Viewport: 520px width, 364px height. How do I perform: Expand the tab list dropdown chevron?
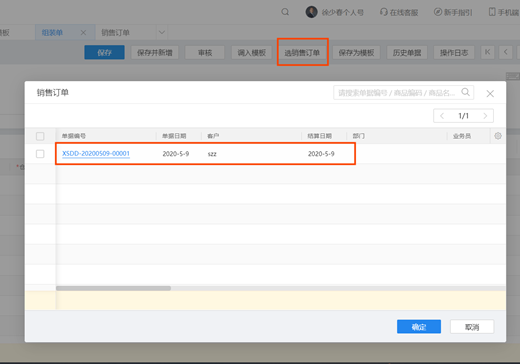(x=162, y=32)
